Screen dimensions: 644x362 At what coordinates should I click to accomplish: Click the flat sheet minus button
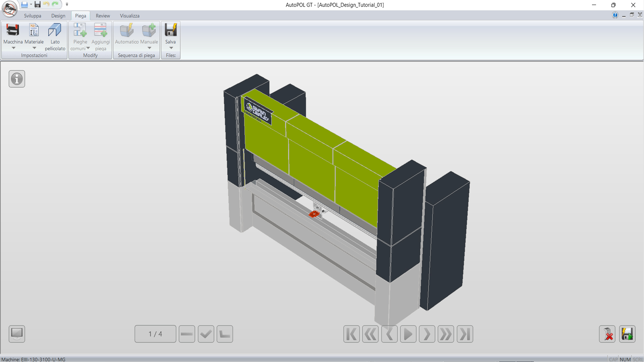(187, 334)
